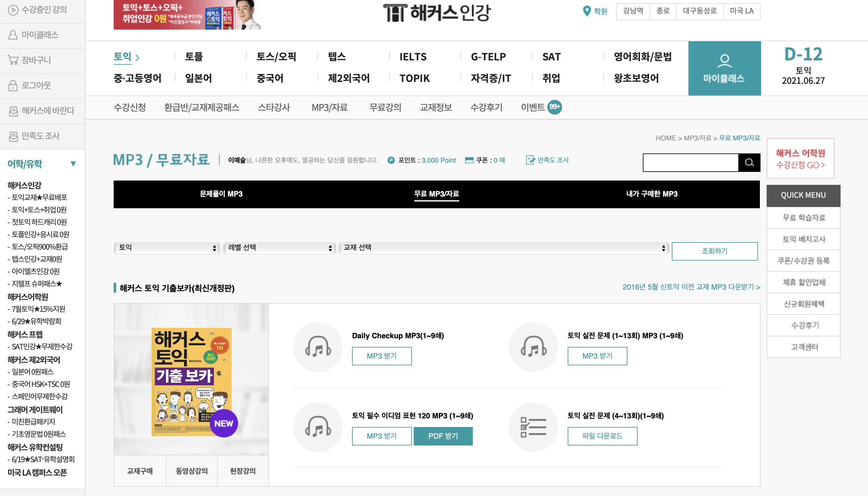Click the 해커스인강 logo at top
This screenshot has height=496, width=868.
436,13
